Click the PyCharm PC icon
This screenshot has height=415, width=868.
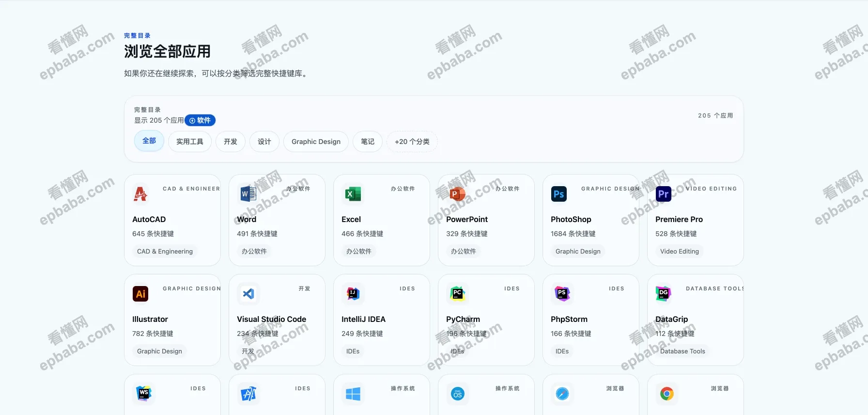[458, 294]
